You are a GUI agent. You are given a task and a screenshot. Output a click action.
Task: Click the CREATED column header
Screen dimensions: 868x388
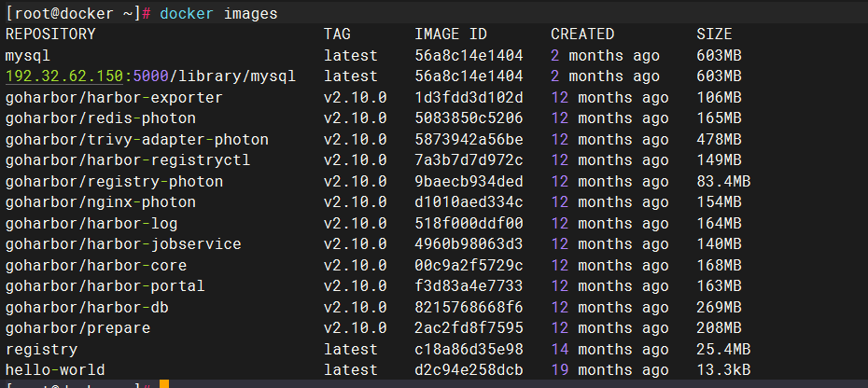pyautogui.click(x=582, y=35)
